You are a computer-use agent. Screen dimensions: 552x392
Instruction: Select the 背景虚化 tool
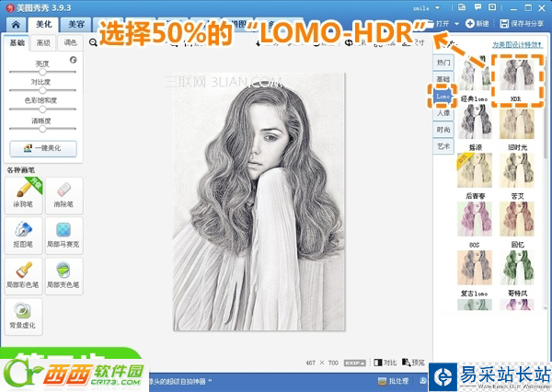(x=24, y=317)
